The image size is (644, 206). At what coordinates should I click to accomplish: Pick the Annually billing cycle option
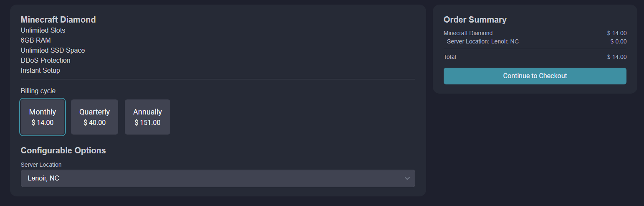pyautogui.click(x=147, y=117)
